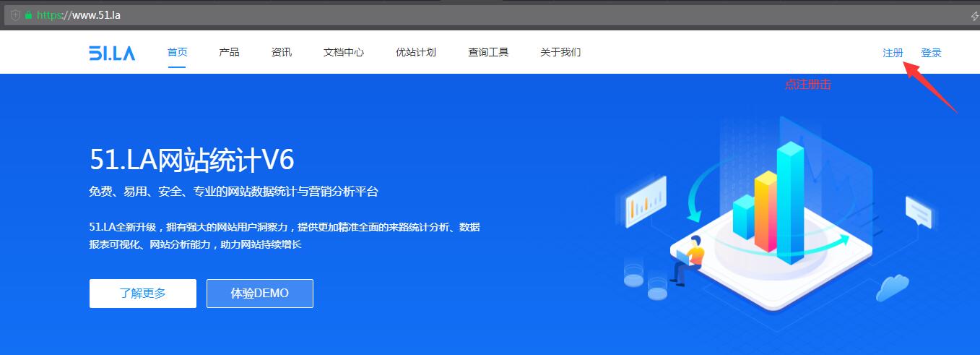The image size is (980, 355).
Task: Click the 体验DEMO button
Action: 260,294
